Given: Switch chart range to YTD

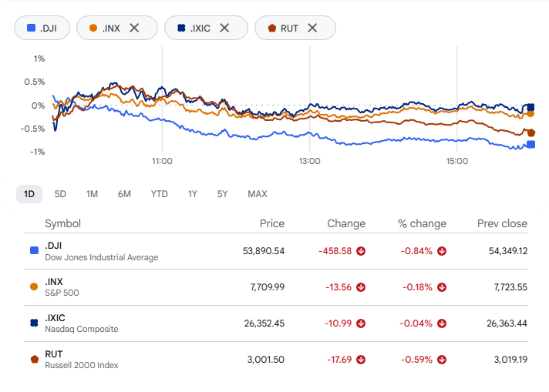Looking at the screenshot, I should point(160,194).
